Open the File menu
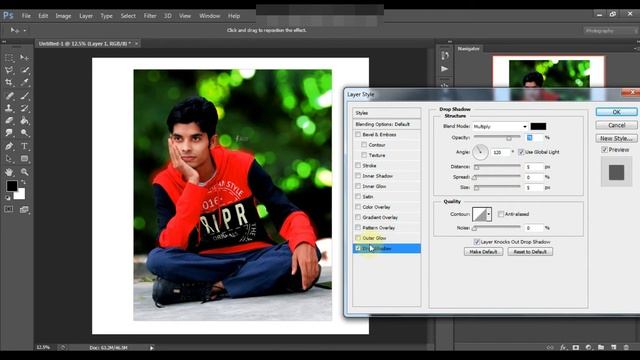 [26, 16]
